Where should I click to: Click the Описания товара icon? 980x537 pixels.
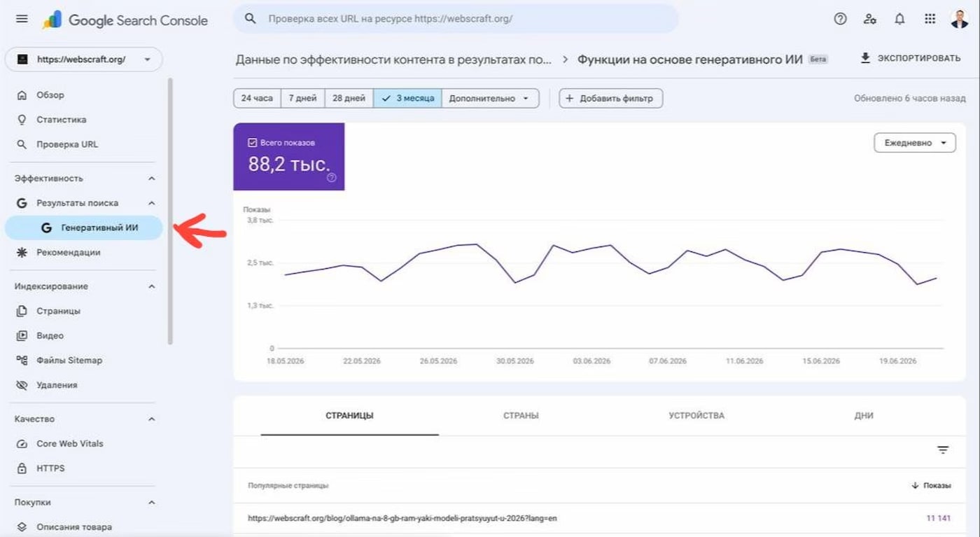(22, 527)
